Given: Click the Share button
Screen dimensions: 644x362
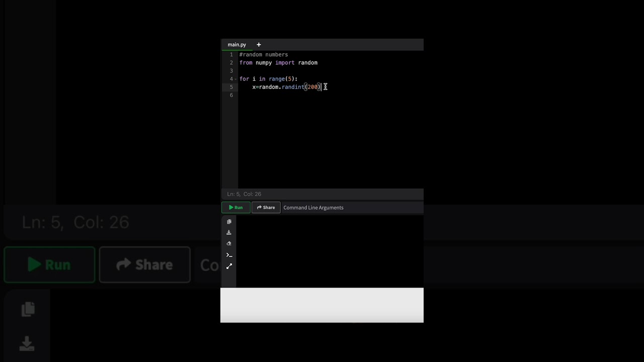Looking at the screenshot, I should 266,207.
